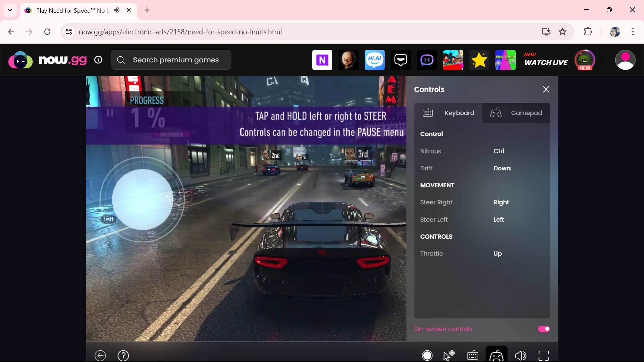This screenshot has width=644, height=362.
Task: Click the back arrow circle below the game
Action: 100,355
